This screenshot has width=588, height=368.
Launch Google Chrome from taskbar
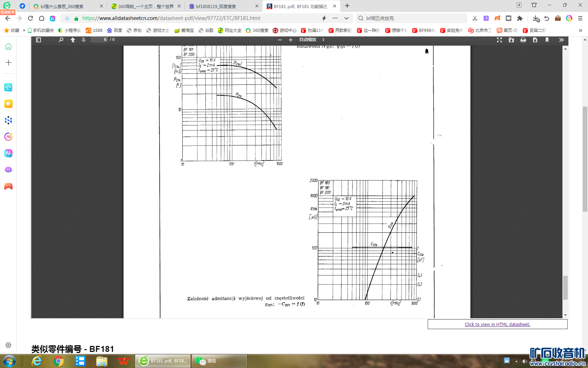[x=58, y=361]
